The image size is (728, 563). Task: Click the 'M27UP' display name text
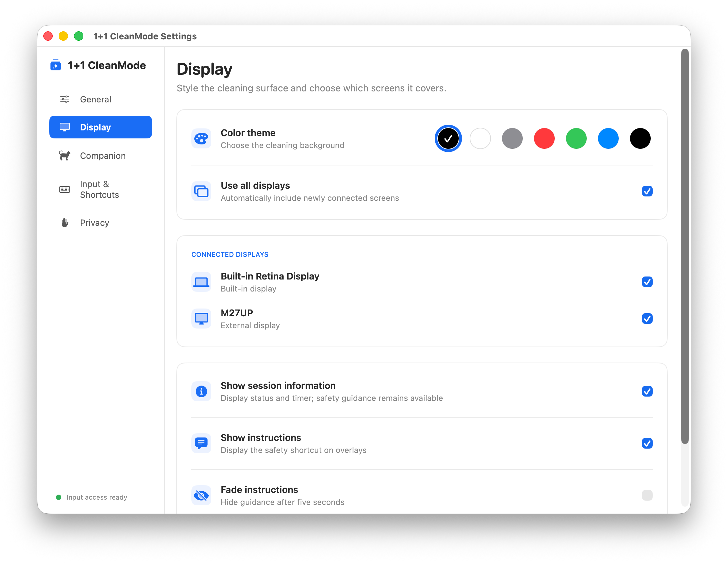tap(237, 313)
